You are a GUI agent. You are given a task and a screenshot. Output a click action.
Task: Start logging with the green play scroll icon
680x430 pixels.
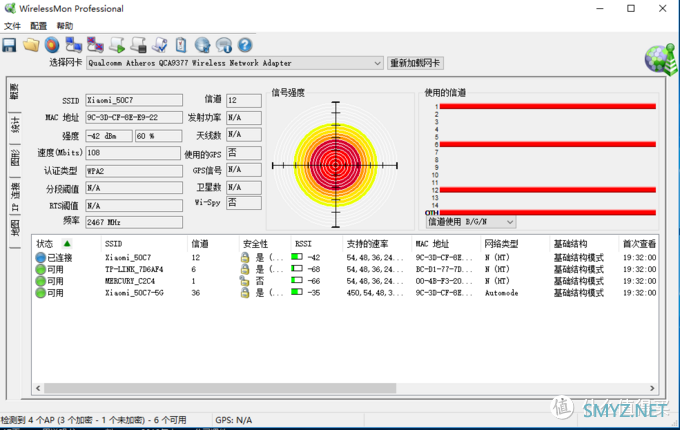pyautogui.click(x=117, y=45)
